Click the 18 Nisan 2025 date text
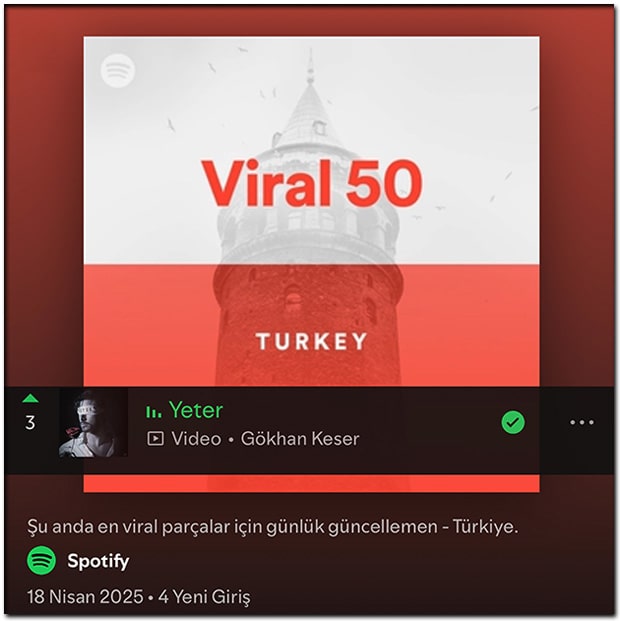The image size is (620, 621). point(85,596)
